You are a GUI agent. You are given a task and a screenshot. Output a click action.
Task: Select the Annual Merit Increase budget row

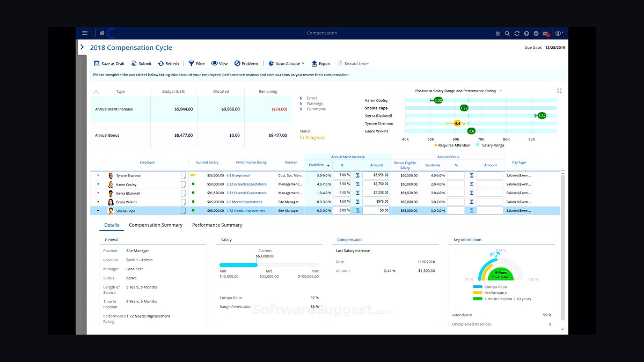[191, 109]
